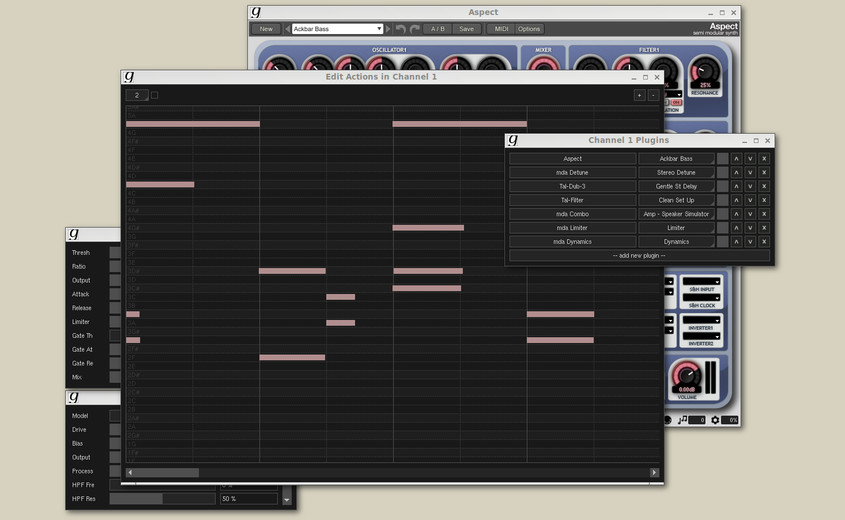The width and height of the screenshot is (845, 520).
Task: Open Stereo Detune program dropdown
Action: pyautogui.click(x=676, y=172)
